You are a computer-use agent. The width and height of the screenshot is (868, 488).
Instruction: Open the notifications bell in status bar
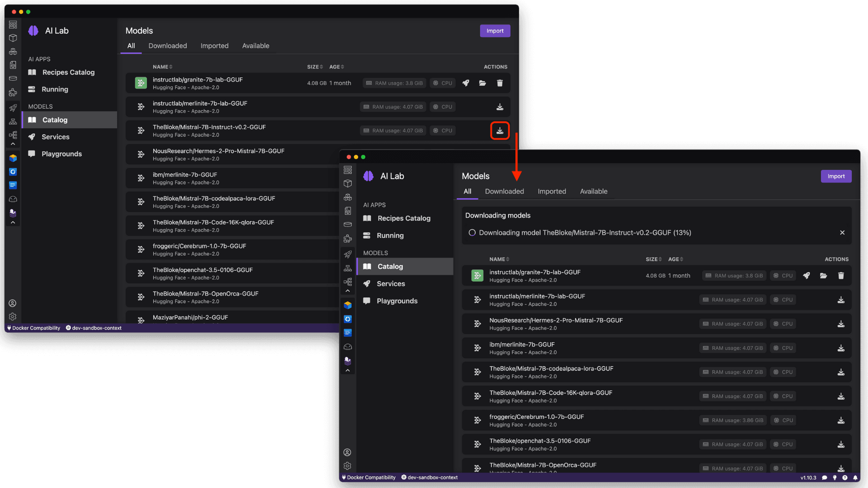point(855,478)
